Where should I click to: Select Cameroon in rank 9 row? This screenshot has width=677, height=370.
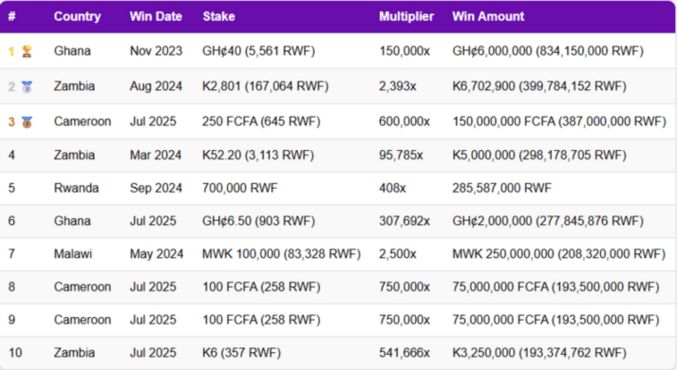[82, 319]
